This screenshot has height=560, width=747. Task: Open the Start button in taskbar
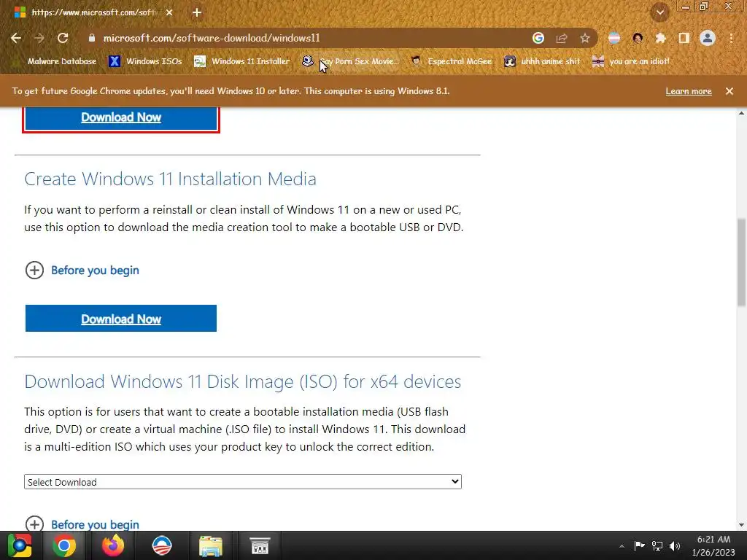pyautogui.click(x=20, y=545)
